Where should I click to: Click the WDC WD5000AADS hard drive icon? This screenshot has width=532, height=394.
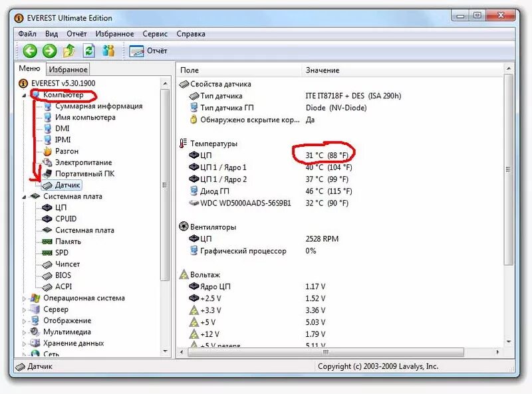pos(194,203)
